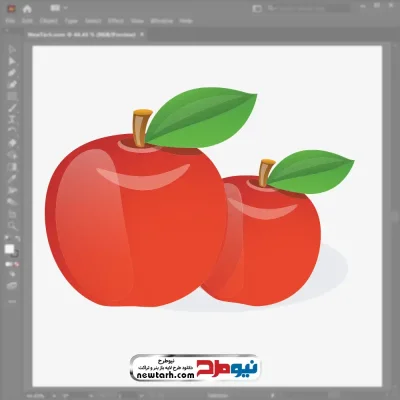
Task: Expand the workspace layout switcher dropdown arrow
Action: [65, 8]
